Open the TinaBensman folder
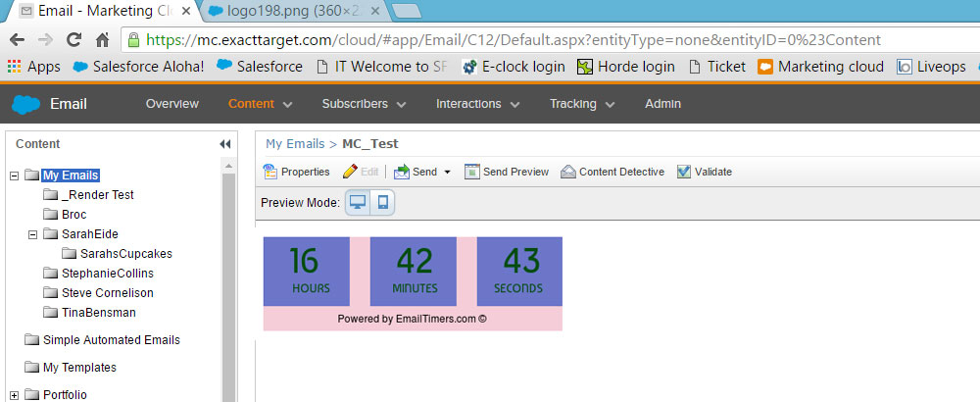The height and width of the screenshot is (402, 980). point(98,312)
